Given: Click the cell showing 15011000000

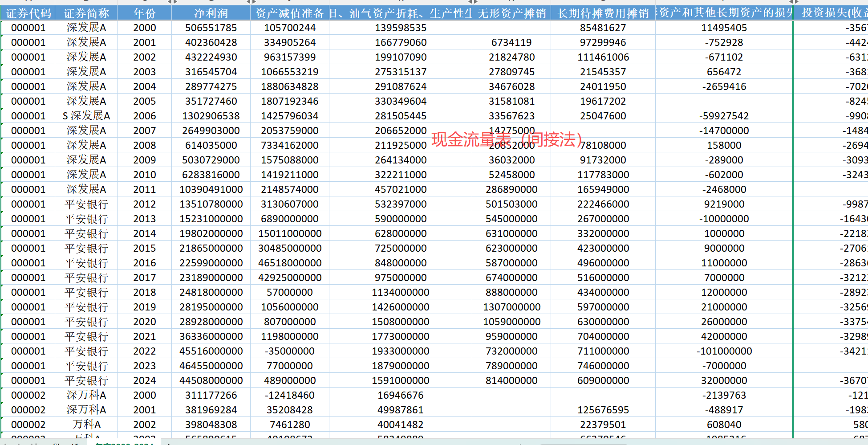Looking at the screenshot, I should coord(290,233).
